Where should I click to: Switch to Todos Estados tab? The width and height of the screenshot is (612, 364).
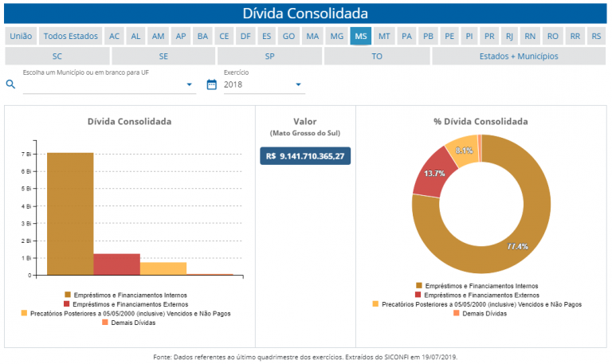70,36
